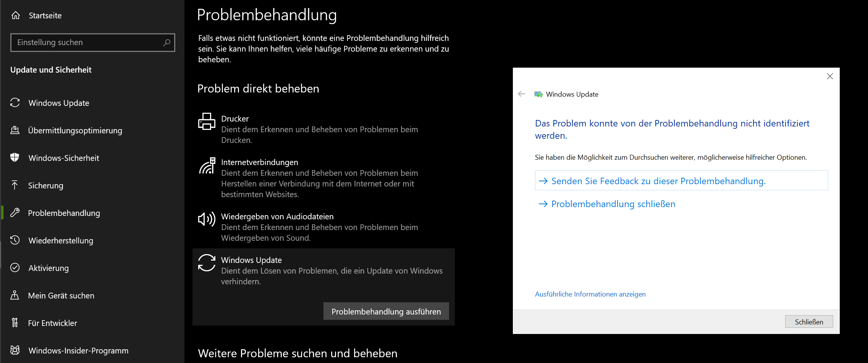Click the Problem direkt beheben heading
The width and height of the screenshot is (868, 363).
point(258,88)
